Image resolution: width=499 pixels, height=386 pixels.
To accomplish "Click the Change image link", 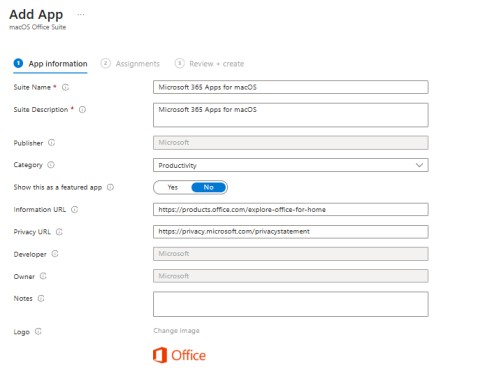I will [176, 331].
